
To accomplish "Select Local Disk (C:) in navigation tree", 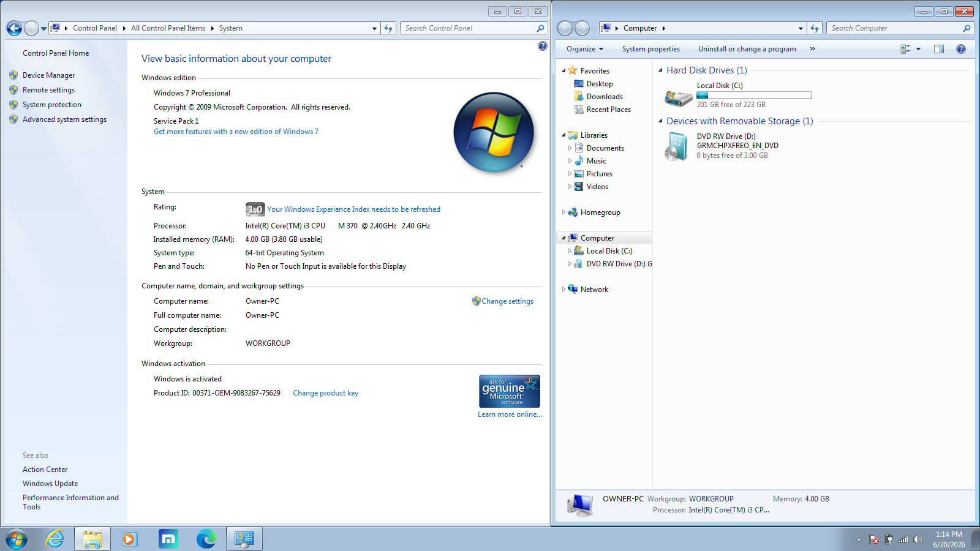I will 609,251.
